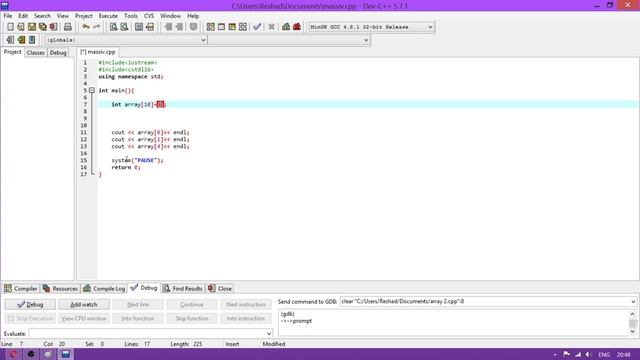Switch to the Classes side tab
The image size is (640, 360).
coord(36,53)
